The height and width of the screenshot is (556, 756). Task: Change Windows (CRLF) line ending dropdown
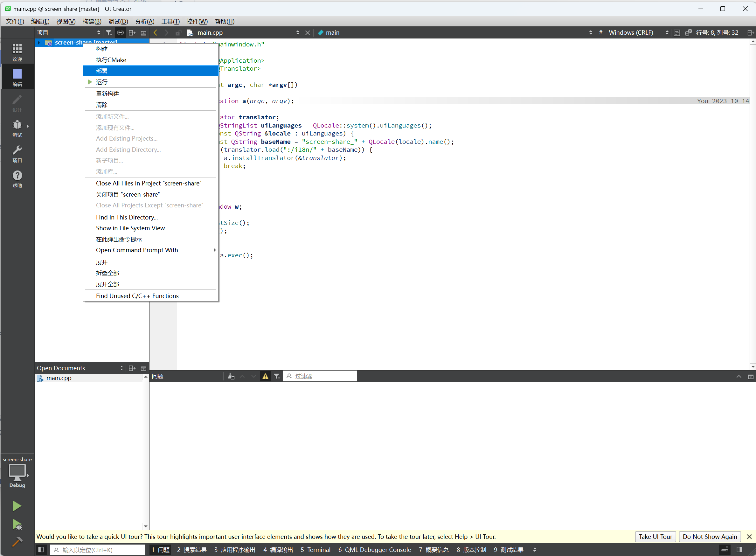(x=638, y=33)
